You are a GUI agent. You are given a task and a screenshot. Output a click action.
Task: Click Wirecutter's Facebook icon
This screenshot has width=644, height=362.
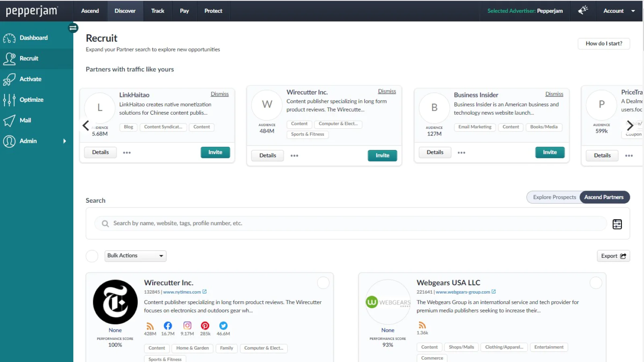click(168, 326)
